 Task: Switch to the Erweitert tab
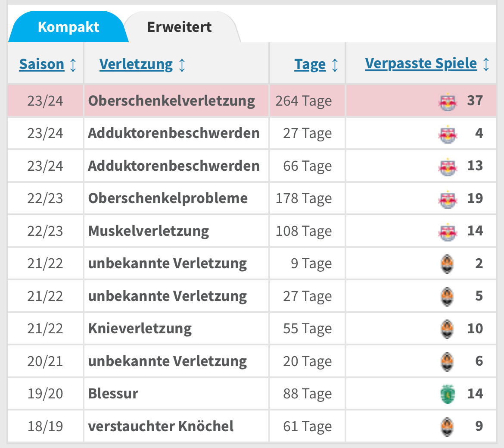pos(179,27)
